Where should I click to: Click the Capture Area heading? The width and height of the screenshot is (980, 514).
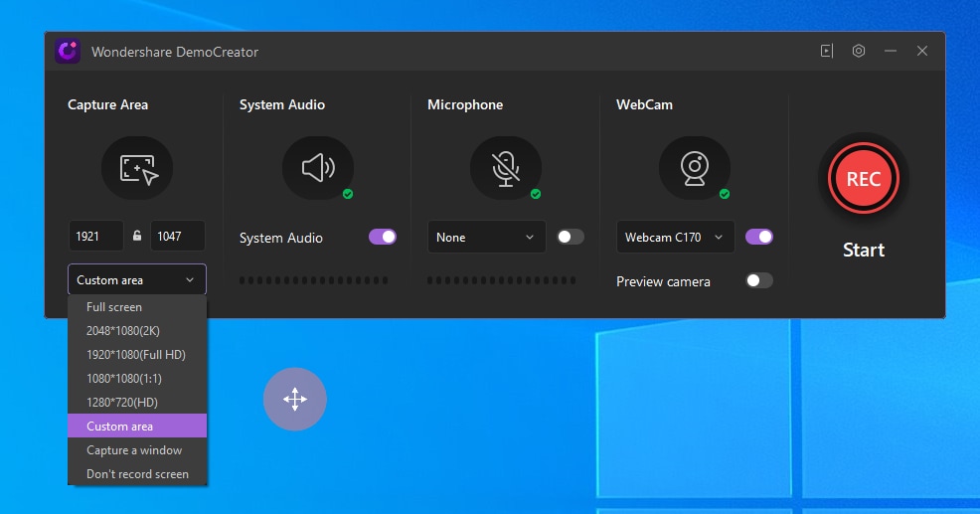click(x=108, y=105)
